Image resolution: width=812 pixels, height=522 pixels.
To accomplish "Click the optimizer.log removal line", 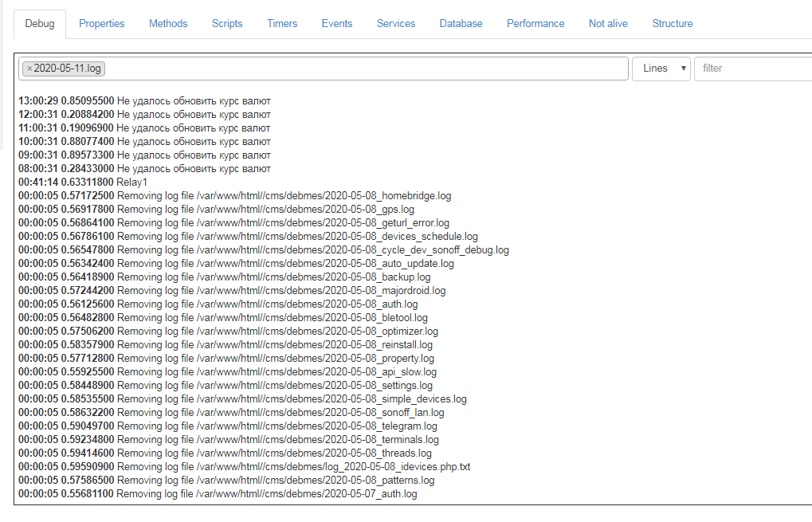I will 229,331.
